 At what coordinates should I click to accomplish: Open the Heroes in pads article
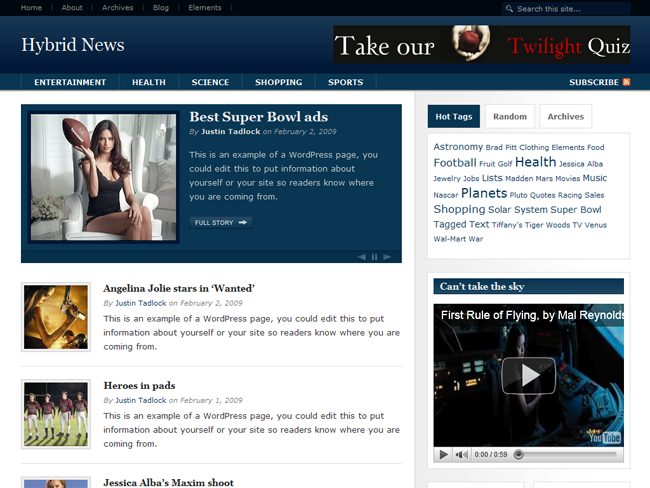pos(139,386)
